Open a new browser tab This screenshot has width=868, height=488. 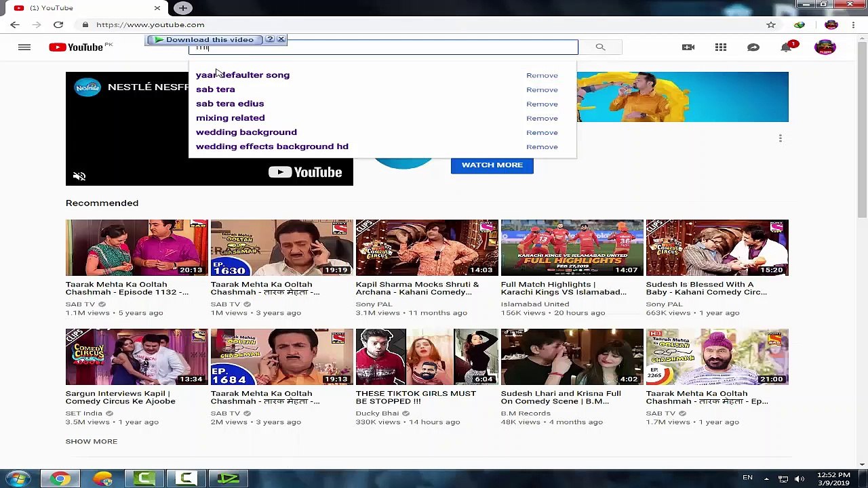182,8
